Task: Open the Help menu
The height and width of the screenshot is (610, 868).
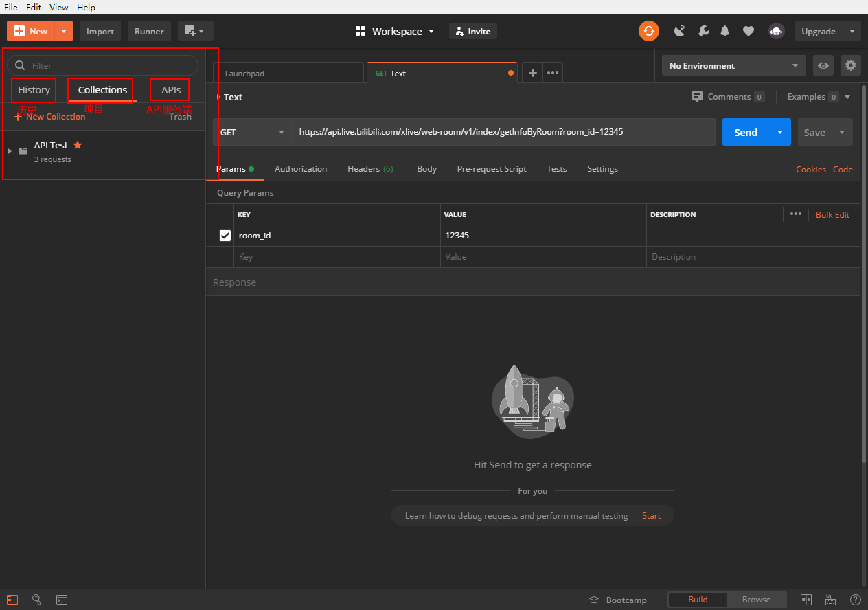Action: (x=87, y=7)
